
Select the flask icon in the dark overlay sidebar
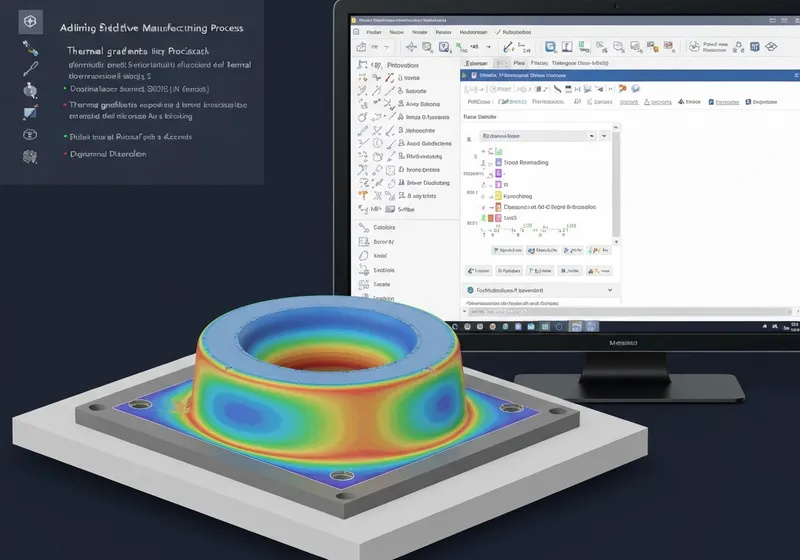30,90
